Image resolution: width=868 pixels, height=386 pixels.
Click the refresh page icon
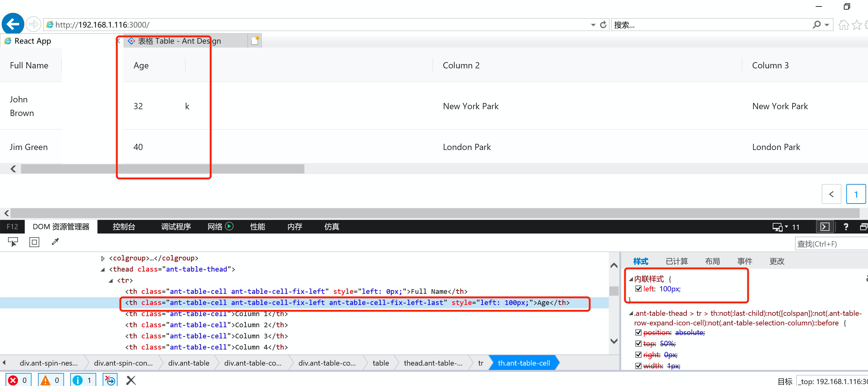pyautogui.click(x=603, y=24)
